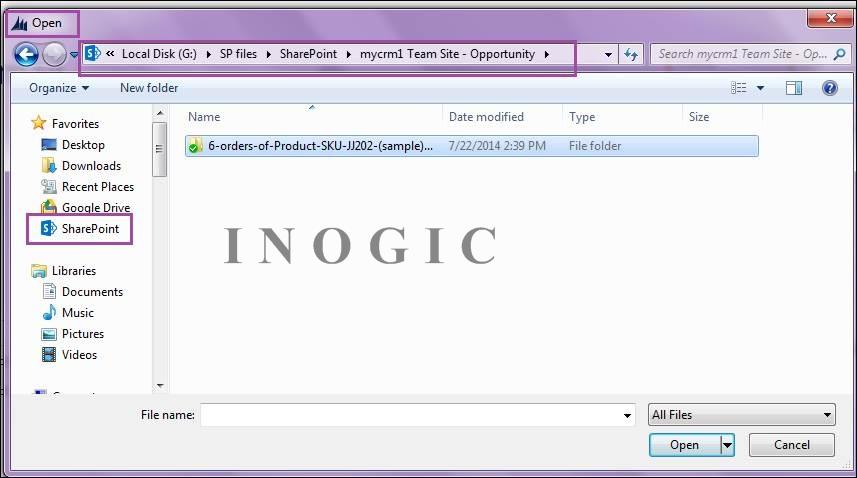Click the Open button

click(685, 445)
